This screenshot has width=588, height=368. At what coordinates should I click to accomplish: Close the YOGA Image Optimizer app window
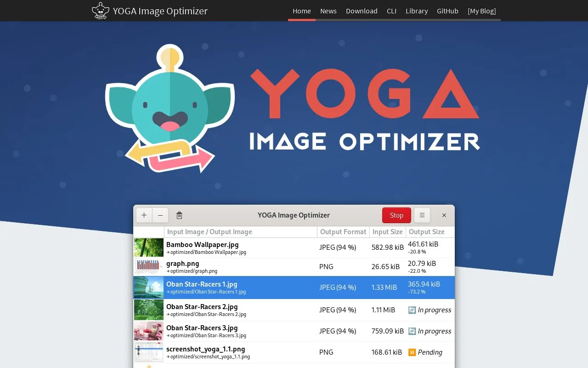(444, 215)
